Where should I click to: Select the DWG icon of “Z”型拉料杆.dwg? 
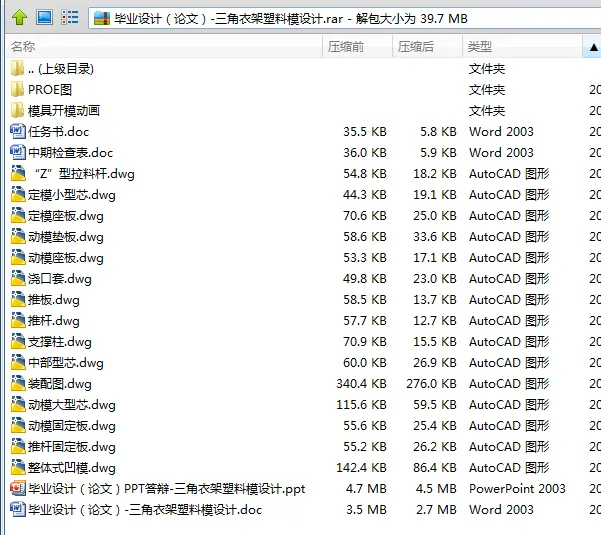pyautogui.click(x=18, y=174)
